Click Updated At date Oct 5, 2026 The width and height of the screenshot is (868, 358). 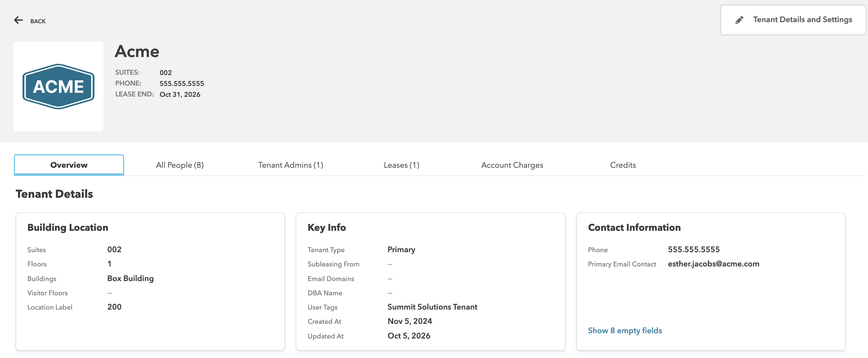(409, 336)
